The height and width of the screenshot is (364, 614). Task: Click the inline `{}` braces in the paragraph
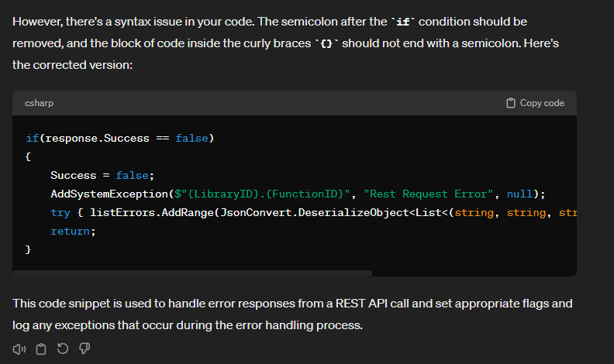[326, 44]
